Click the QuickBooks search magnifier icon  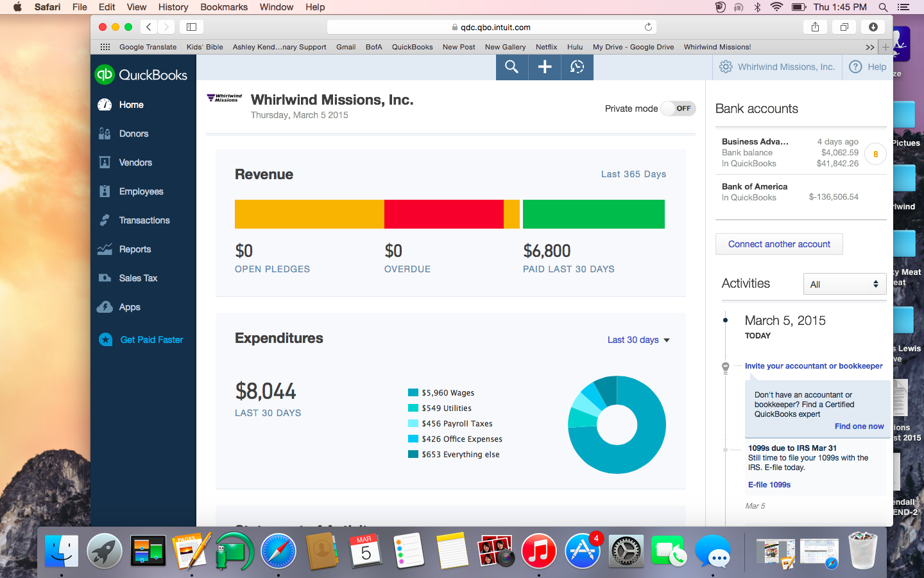coord(511,67)
